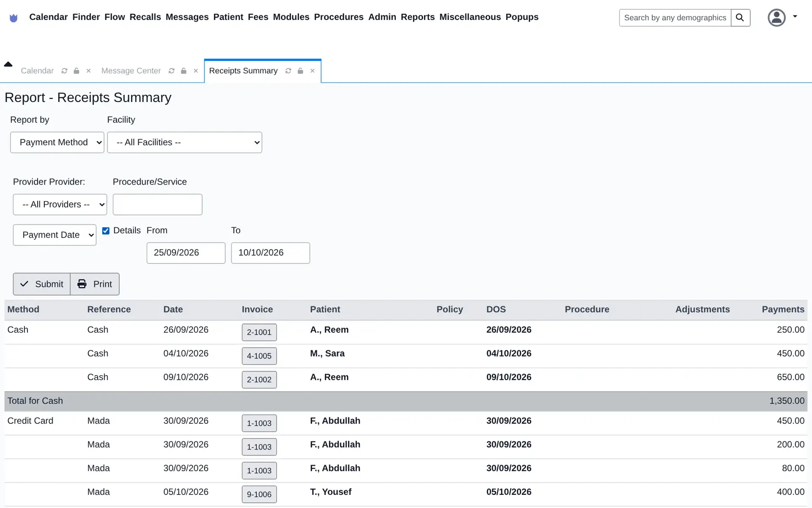Focus the demographics search box
Image resolution: width=812 pixels, height=508 pixels.
point(675,18)
